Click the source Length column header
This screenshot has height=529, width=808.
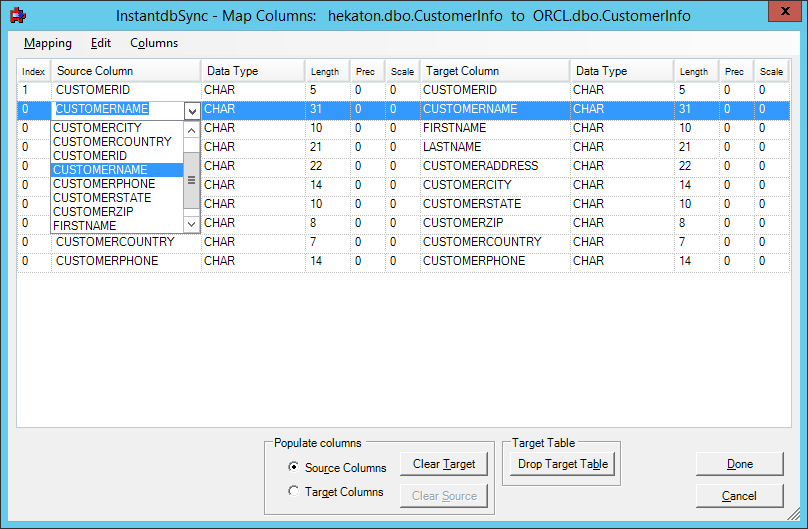pyautogui.click(x=327, y=72)
